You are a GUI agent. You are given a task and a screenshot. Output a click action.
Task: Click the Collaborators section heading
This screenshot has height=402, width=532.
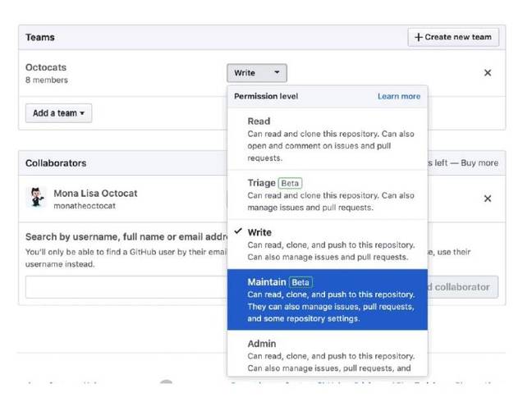click(56, 163)
